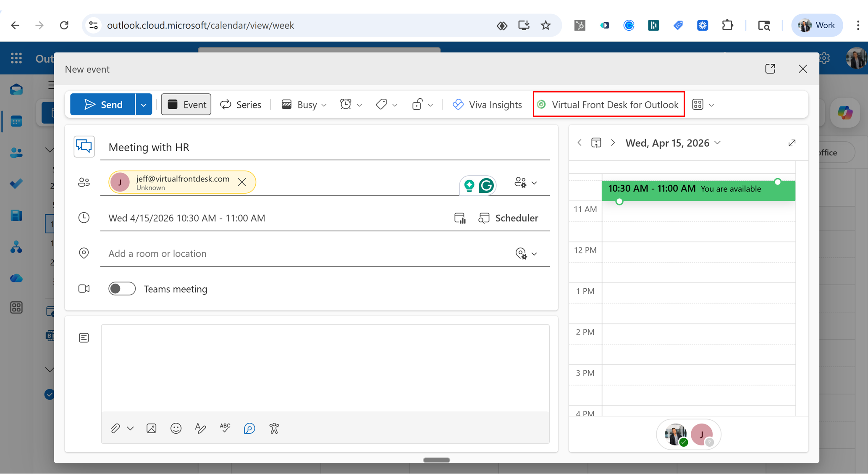Click the attach file paperclip icon
This screenshot has width=868, height=474.
coord(115,428)
